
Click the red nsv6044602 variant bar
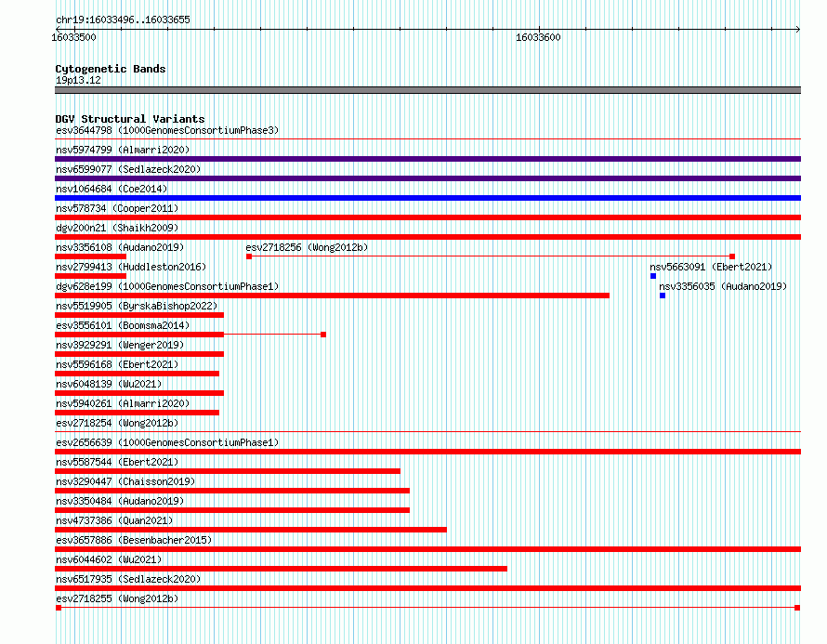click(x=282, y=569)
